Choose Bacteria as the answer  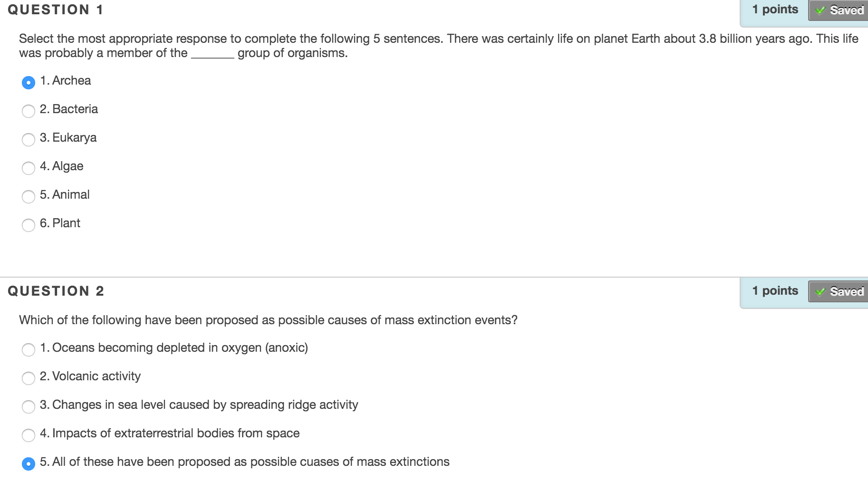pos(29,111)
